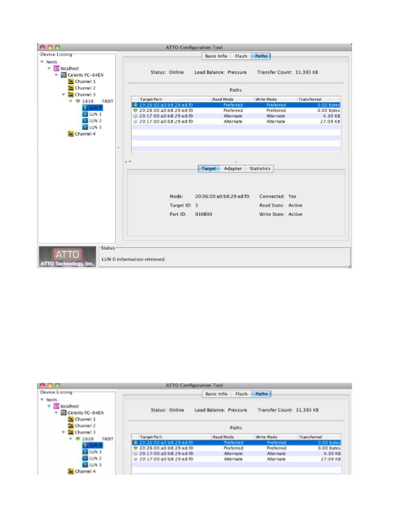Viewport: 411px width, 532px height.
Task: Click Port ID value 010800
Action: point(203,214)
